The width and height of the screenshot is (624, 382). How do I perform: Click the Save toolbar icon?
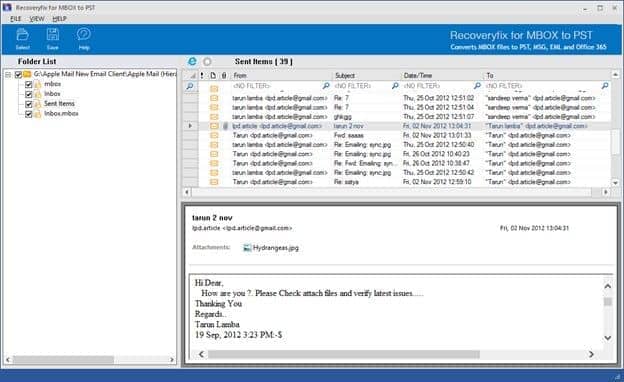click(53, 39)
